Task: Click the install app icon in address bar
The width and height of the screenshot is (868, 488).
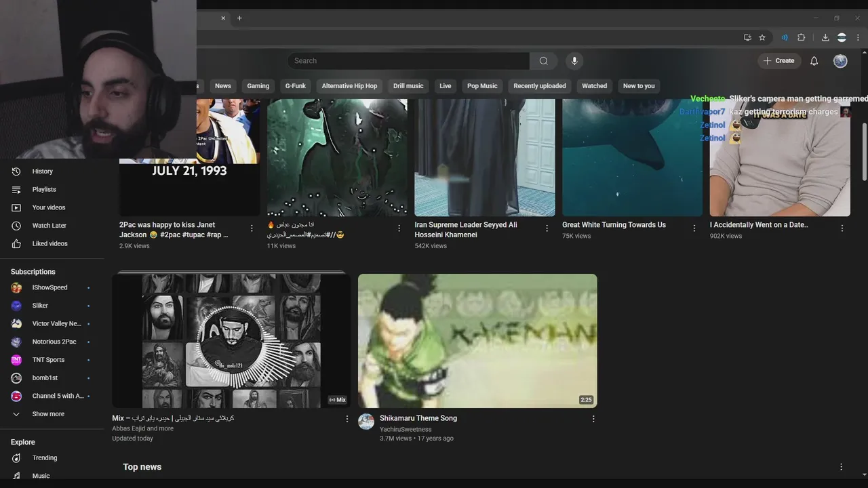Action: (747, 37)
